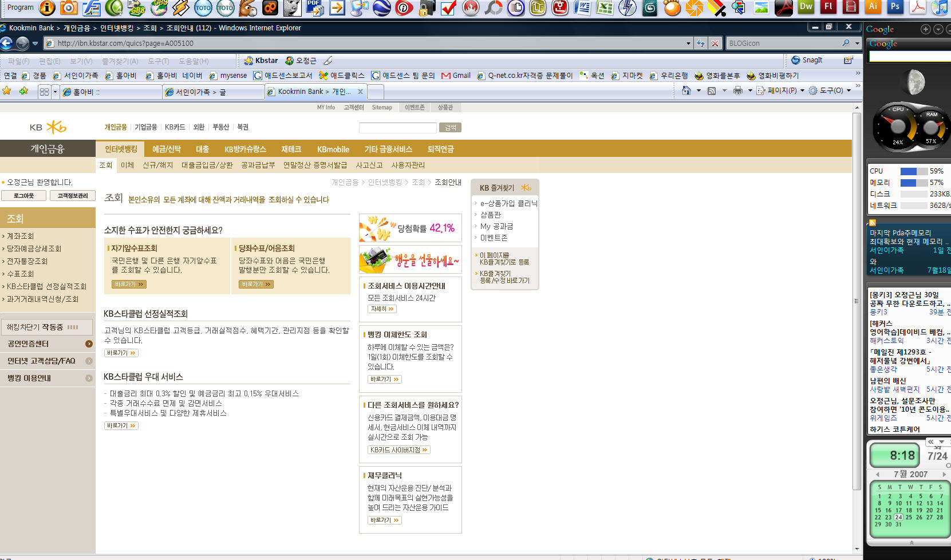This screenshot has height=560, width=951.
Task: Click the 당첨확률 42.1% banner
Action: (410, 228)
